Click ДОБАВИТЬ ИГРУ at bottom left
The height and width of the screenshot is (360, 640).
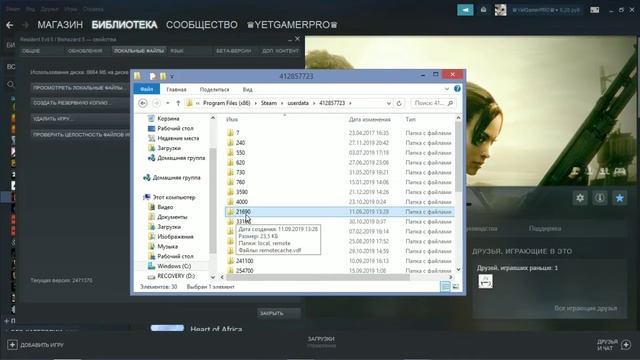42,345
